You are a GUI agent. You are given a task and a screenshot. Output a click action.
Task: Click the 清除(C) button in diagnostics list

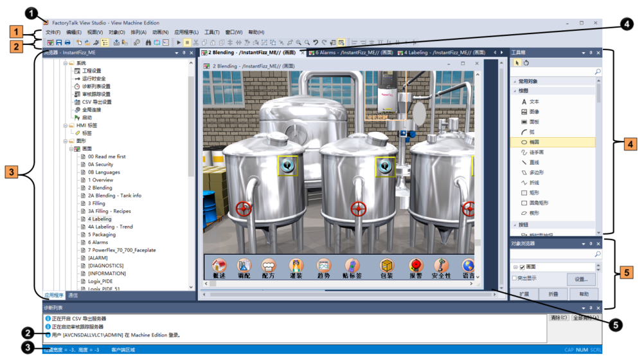pyautogui.click(x=559, y=317)
